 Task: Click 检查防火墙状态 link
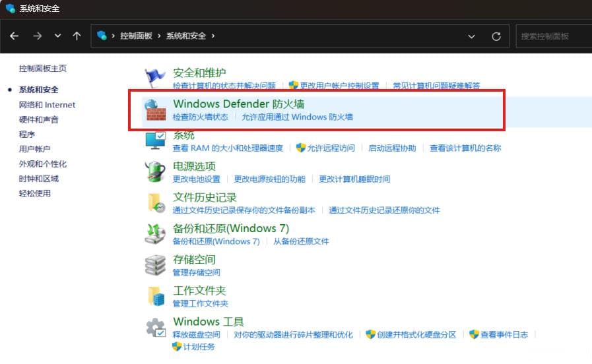click(201, 117)
